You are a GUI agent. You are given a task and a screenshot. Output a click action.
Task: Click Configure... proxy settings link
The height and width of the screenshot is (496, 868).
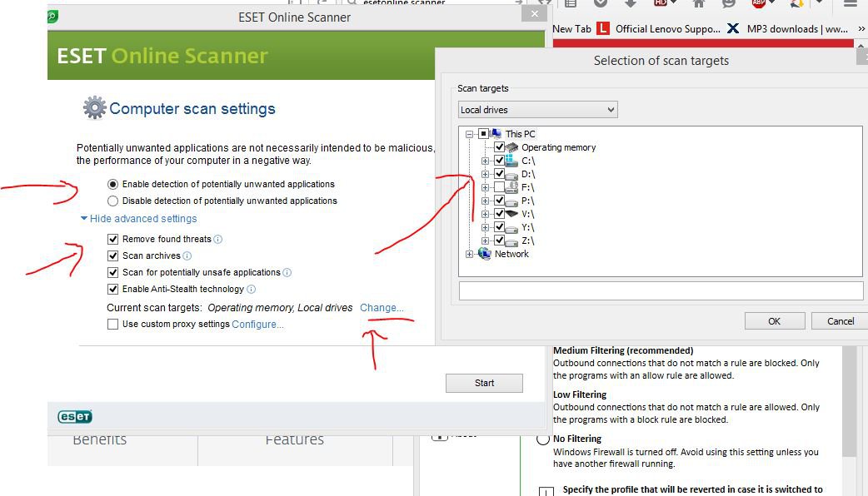257,325
